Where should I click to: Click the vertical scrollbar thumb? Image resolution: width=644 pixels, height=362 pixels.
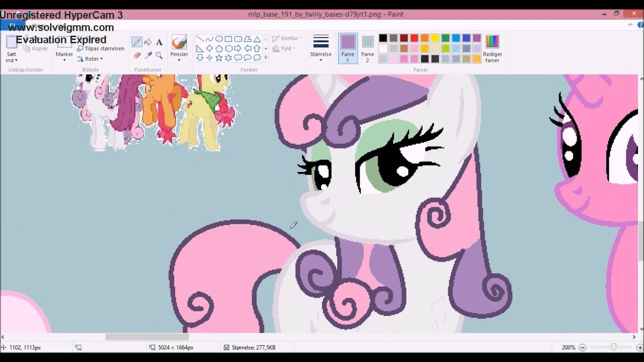coord(641,241)
